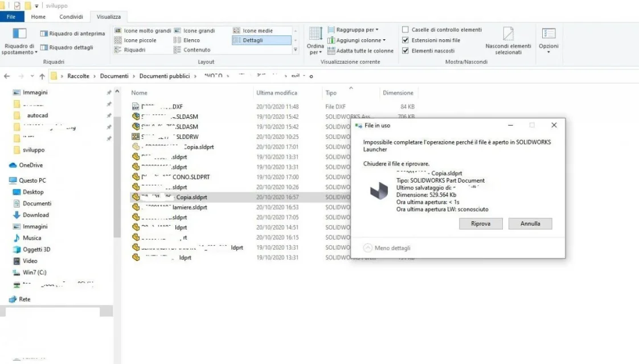Click the navigation pane scrollbar thumb

pyautogui.click(x=117, y=177)
